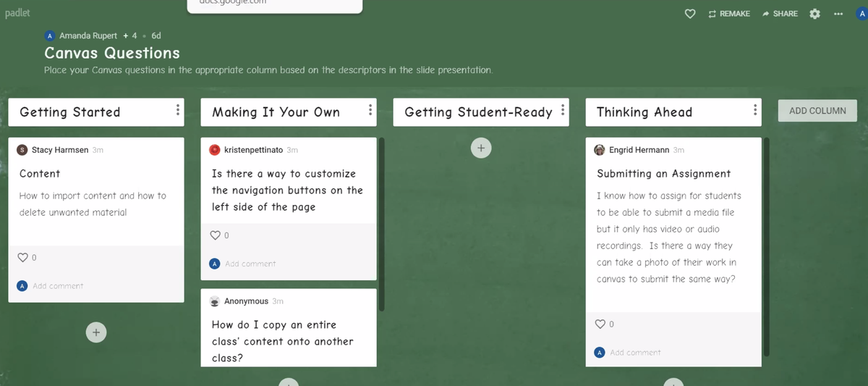Click the padlet description text
Viewport: 868px width, 386px height.
pos(268,70)
